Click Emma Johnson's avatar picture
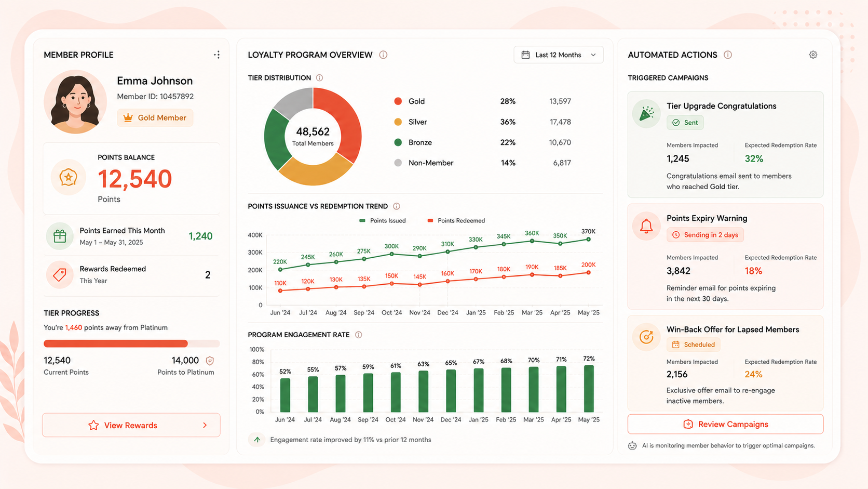The height and width of the screenshot is (489, 868). pyautogui.click(x=76, y=102)
